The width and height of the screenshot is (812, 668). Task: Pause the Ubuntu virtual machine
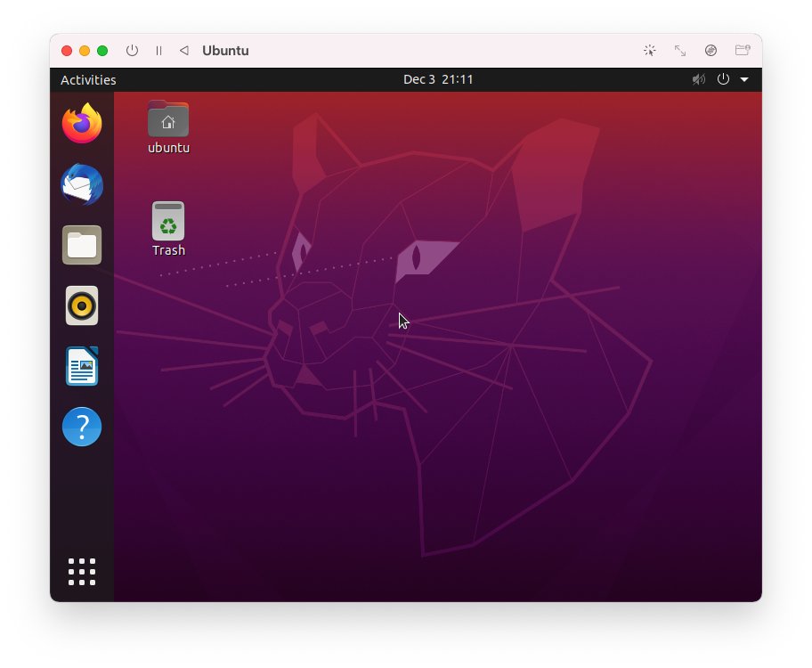(159, 50)
